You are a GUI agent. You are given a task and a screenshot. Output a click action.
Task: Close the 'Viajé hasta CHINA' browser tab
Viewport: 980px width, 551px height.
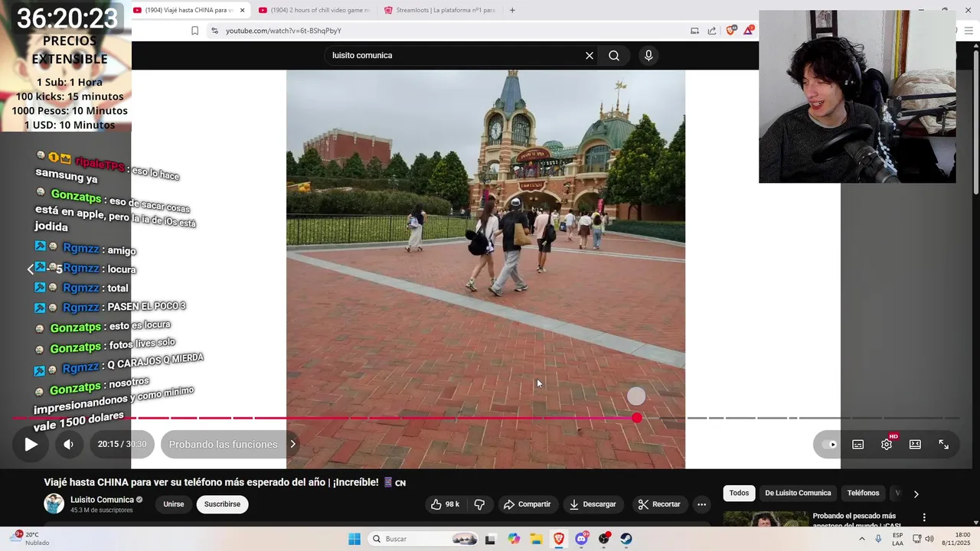pos(243,10)
